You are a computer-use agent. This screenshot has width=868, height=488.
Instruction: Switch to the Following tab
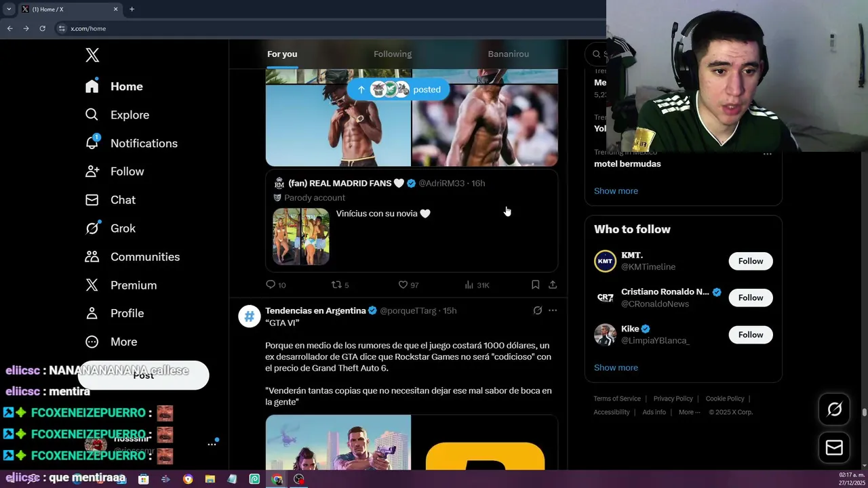pyautogui.click(x=393, y=54)
